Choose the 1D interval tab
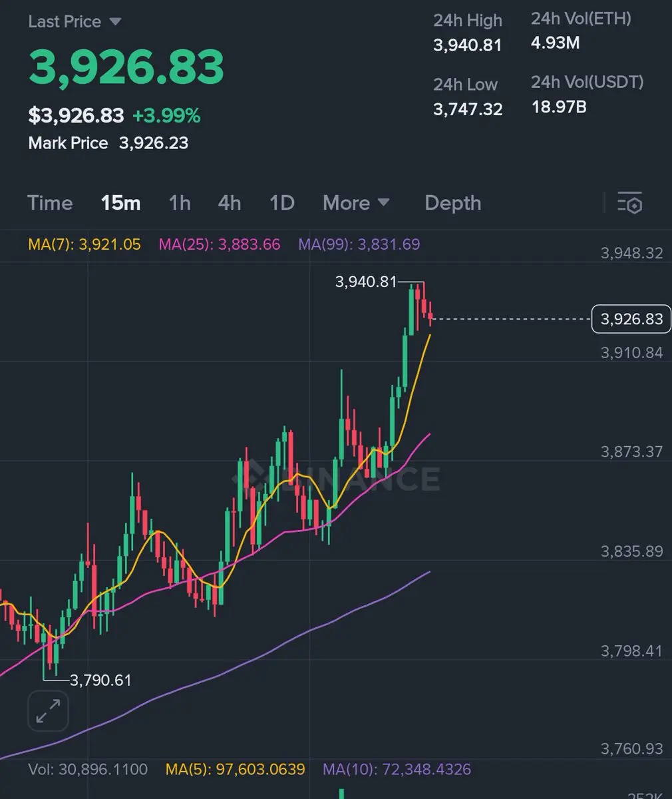Image resolution: width=672 pixels, height=799 pixels. [x=282, y=203]
